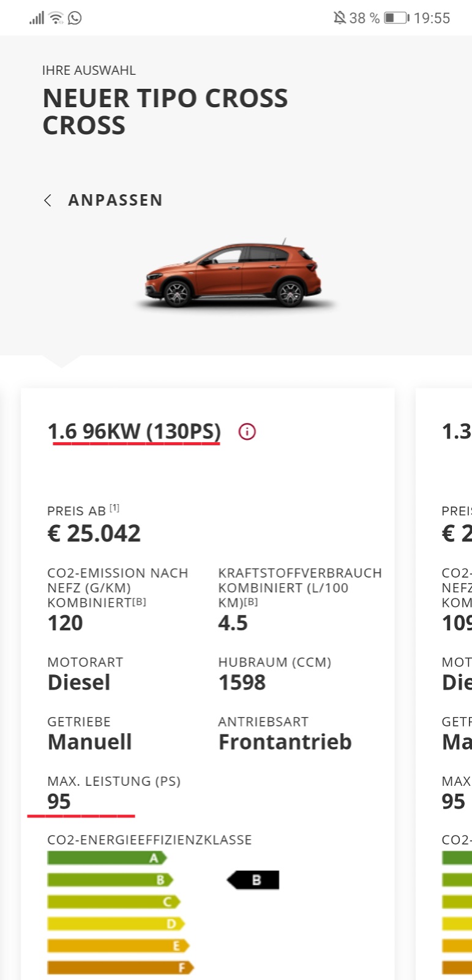Select the 1.6 96KW (130PS) engine title

(x=134, y=432)
